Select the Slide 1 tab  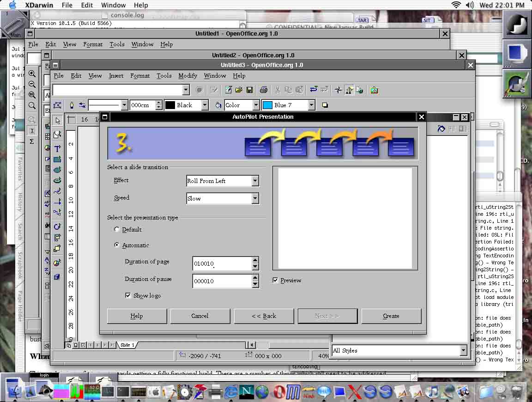pos(127,345)
